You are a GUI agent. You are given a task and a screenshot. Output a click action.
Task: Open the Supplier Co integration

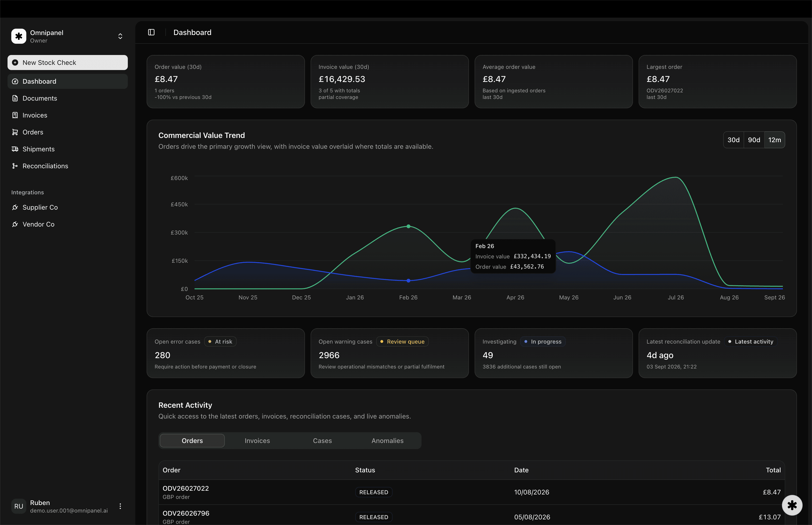point(67,207)
